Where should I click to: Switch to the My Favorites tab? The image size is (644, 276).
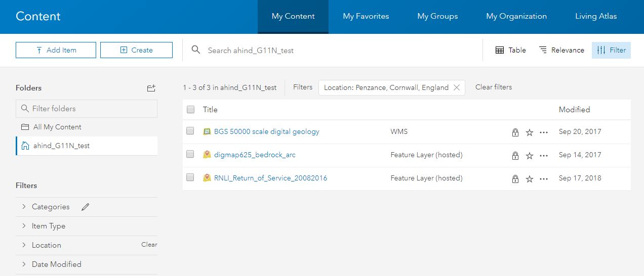click(366, 17)
